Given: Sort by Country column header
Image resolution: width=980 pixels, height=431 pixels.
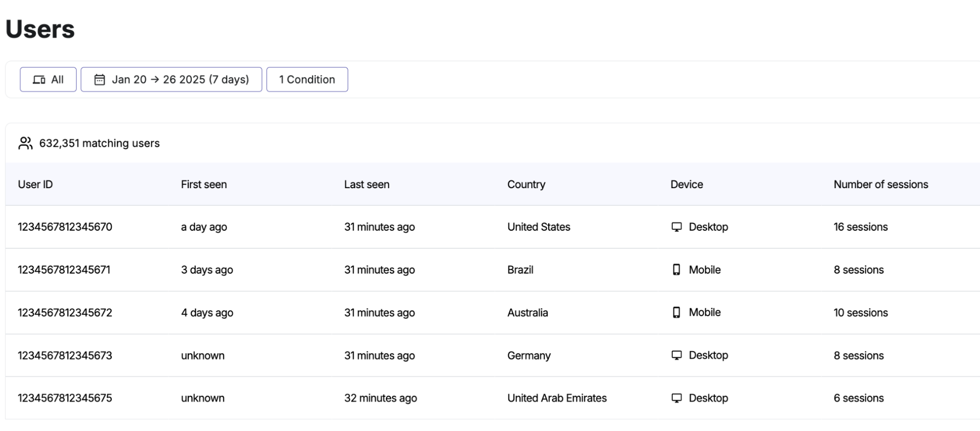Looking at the screenshot, I should [x=526, y=184].
